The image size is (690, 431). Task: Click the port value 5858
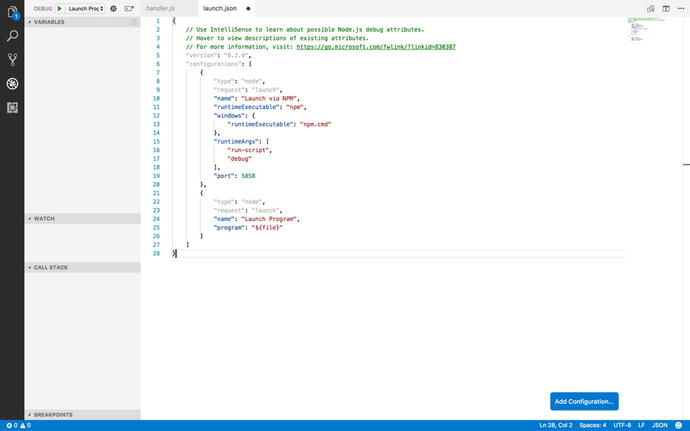point(248,176)
